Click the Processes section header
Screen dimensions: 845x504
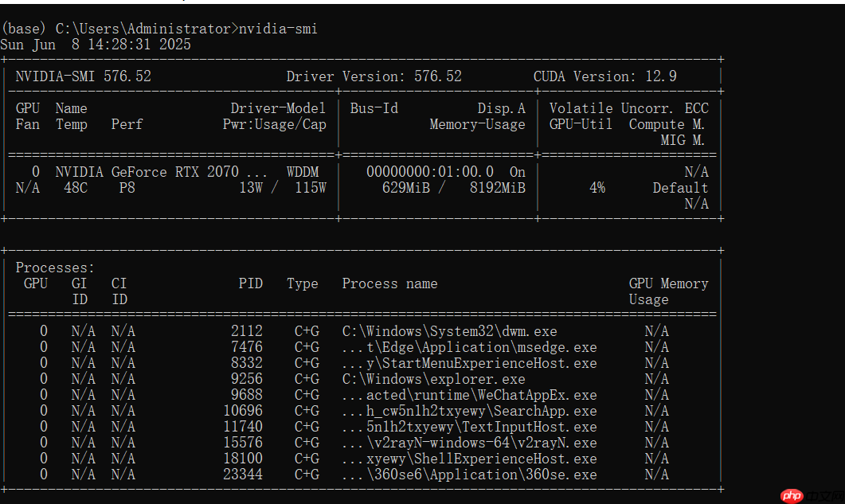[x=55, y=268]
